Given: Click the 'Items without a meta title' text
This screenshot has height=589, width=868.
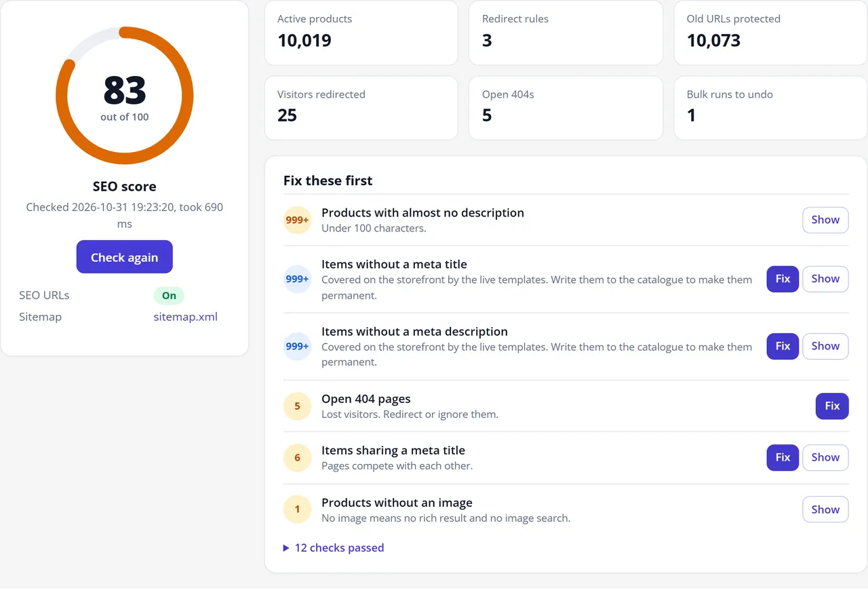Looking at the screenshot, I should tap(394, 264).
